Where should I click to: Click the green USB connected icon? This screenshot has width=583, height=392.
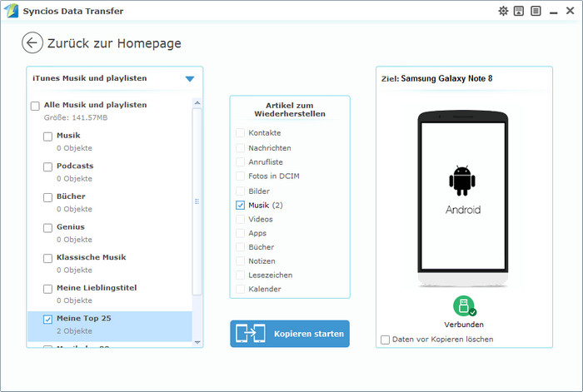point(465,305)
